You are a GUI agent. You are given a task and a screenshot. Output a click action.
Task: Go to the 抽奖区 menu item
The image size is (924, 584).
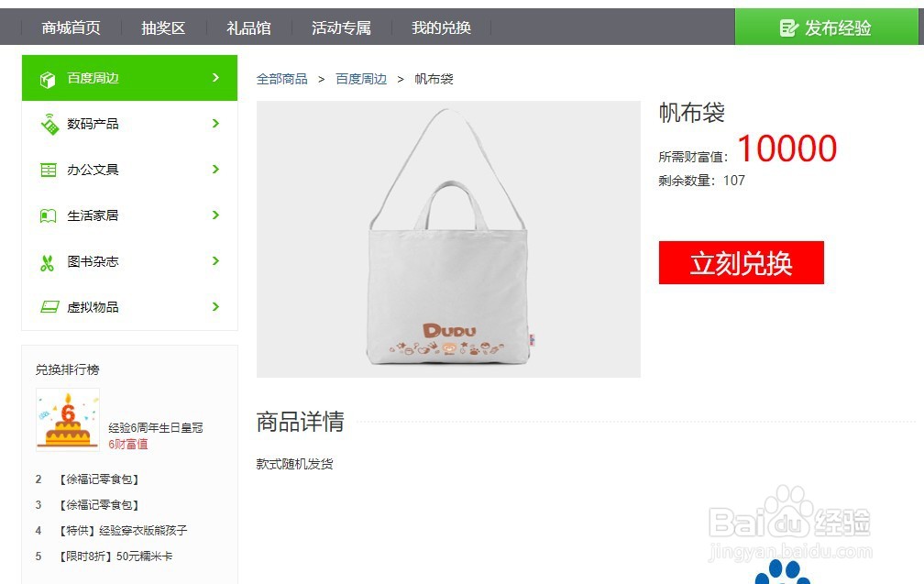163,28
